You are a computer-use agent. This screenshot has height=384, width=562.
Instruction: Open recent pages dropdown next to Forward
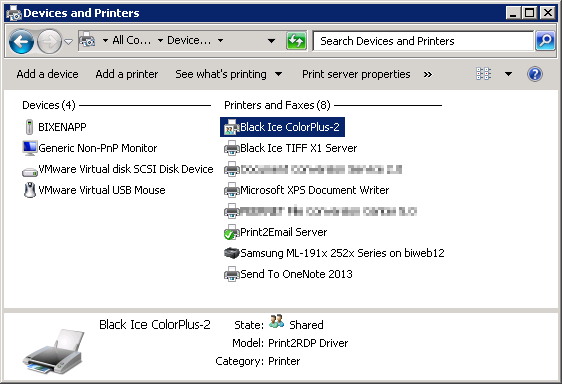(x=68, y=42)
